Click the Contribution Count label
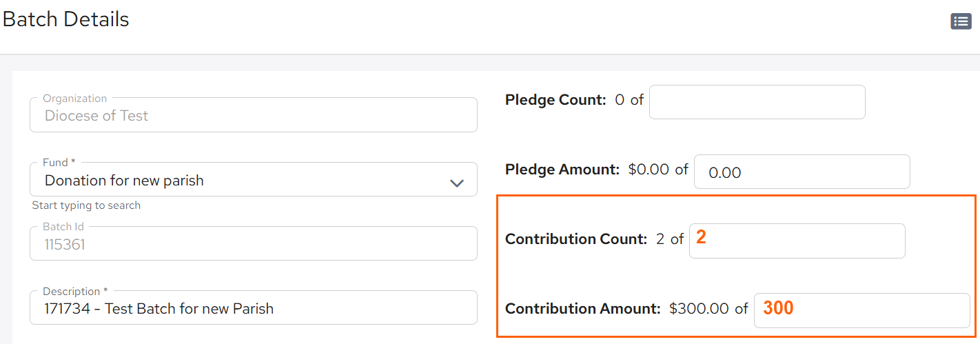Image resolution: width=980 pixels, height=344 pixels. click(x=576, y=239)
